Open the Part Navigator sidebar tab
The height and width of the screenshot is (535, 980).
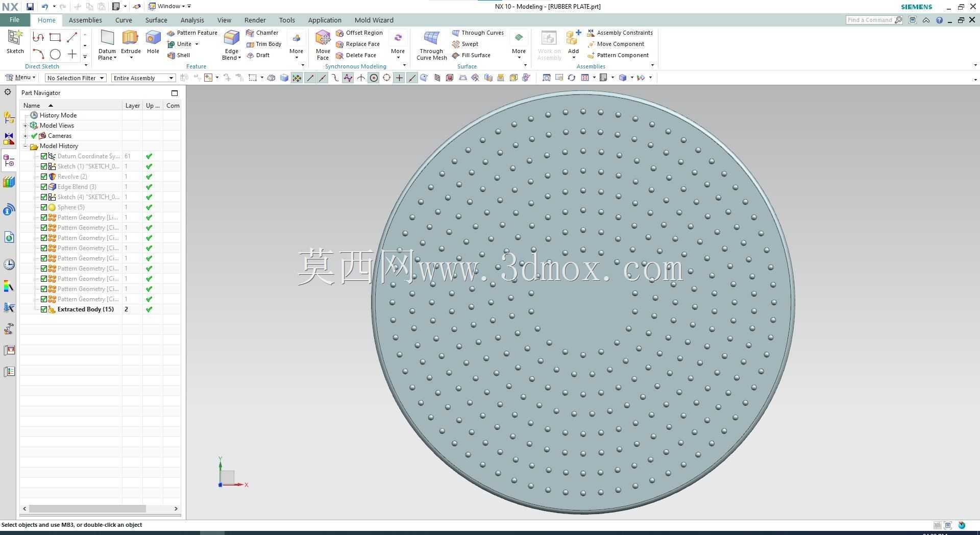pos(9,161)
